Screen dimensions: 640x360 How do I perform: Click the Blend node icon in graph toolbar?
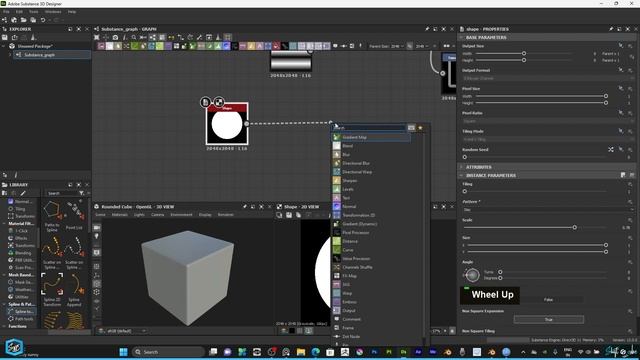[x=109, y=46]
